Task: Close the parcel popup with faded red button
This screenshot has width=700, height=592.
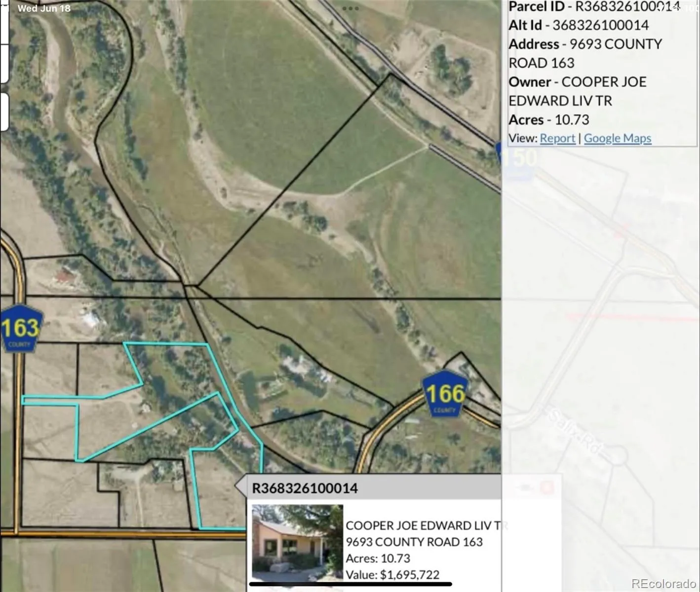Action: [546, 488]
